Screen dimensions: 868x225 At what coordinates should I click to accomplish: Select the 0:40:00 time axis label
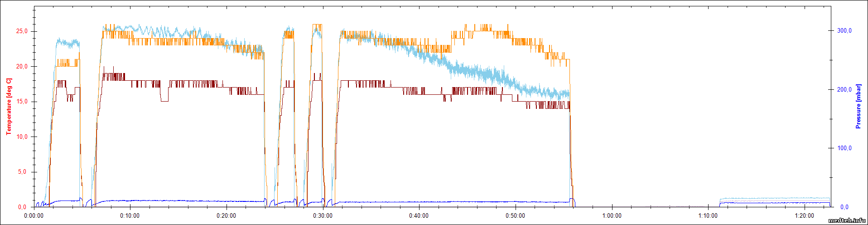[419, 216]
